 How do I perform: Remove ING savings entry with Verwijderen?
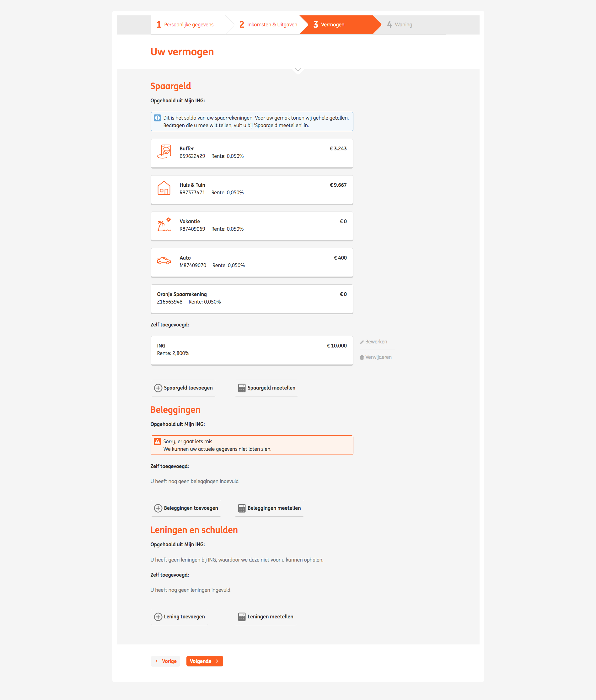(376, 357)
